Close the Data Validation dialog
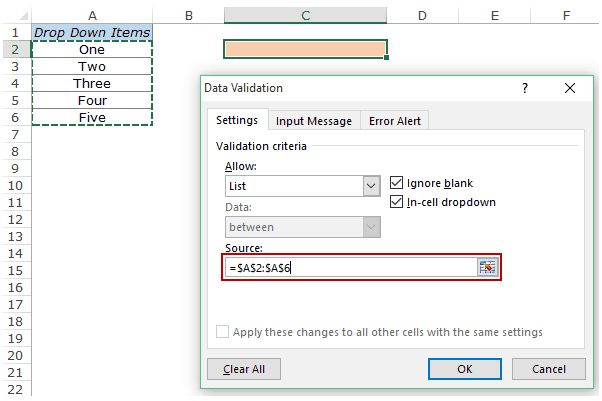 [570, 88]
